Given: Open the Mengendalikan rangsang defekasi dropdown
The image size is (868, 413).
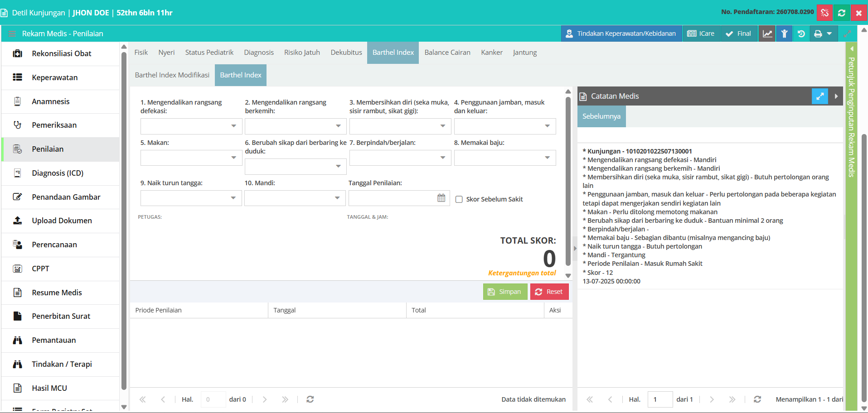Looking at the screenshot, I should coord(191,126).
